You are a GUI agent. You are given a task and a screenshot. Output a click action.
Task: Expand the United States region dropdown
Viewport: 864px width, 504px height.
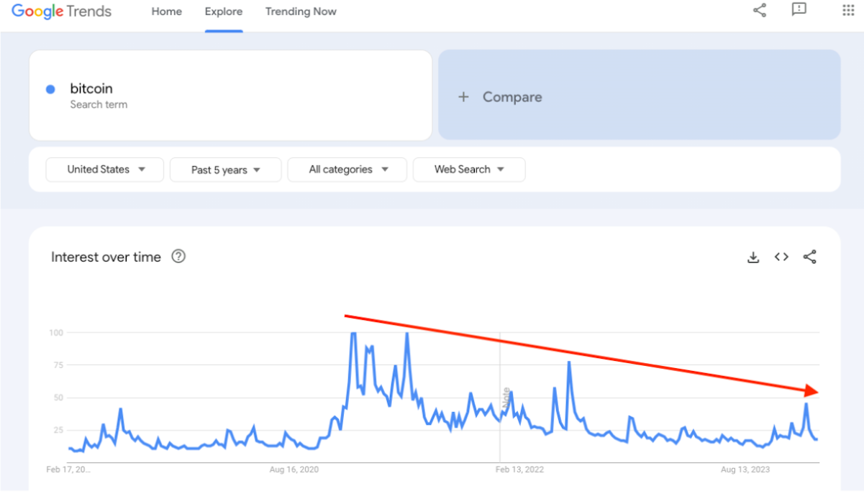click(105, 170)
